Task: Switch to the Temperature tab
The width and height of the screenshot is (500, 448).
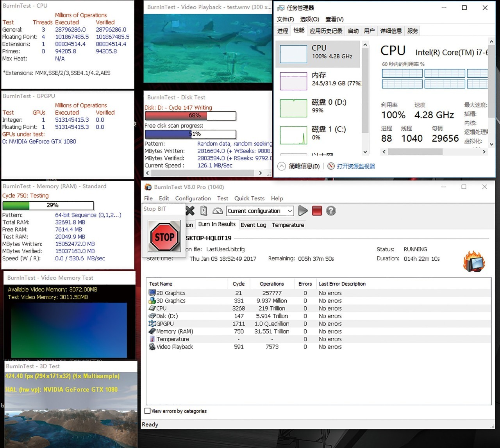Action: click(287, 225)
